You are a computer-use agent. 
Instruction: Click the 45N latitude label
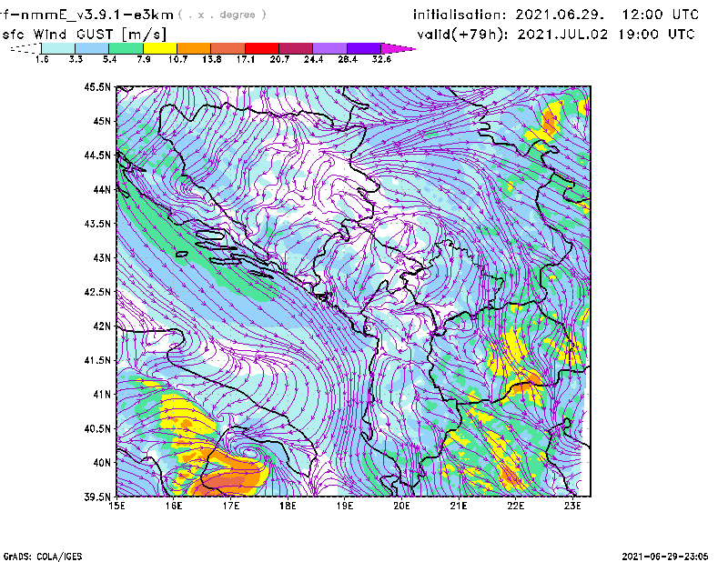[x=102, y=121]
